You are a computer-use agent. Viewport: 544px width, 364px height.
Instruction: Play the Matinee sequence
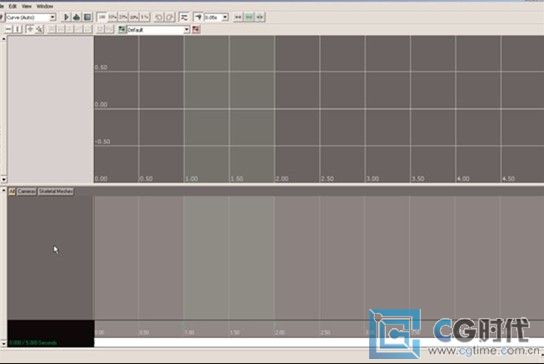click(66, 17)
